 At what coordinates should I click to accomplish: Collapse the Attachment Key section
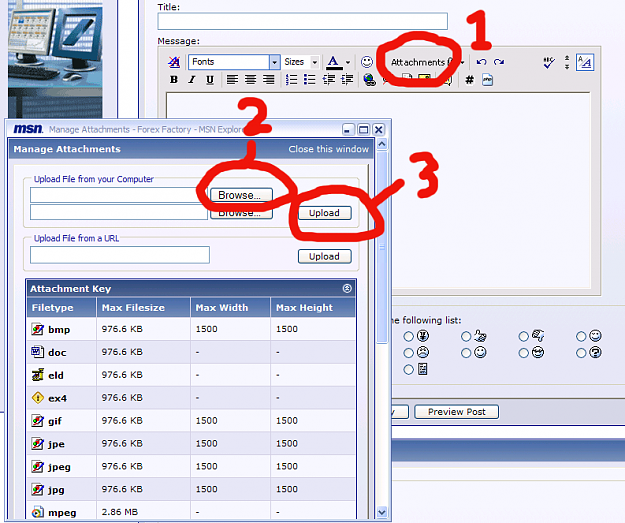347,288
